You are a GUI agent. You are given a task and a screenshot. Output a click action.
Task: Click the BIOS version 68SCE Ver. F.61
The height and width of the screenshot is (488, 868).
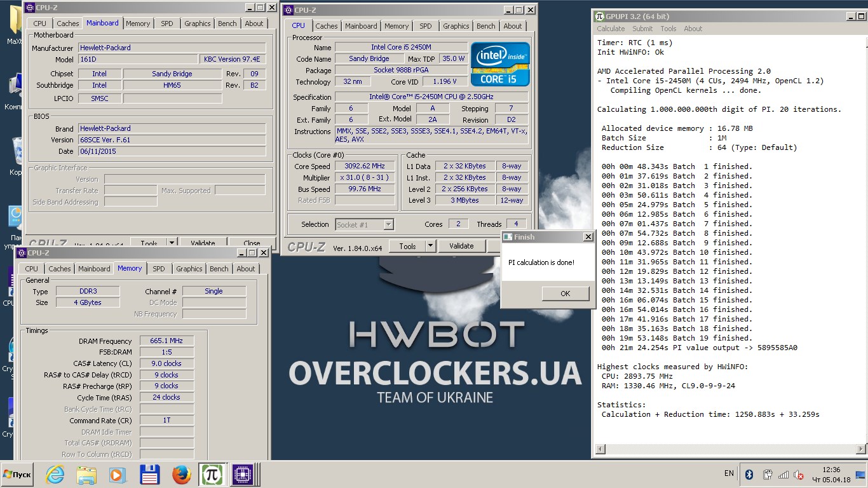[x=172, y=140]
